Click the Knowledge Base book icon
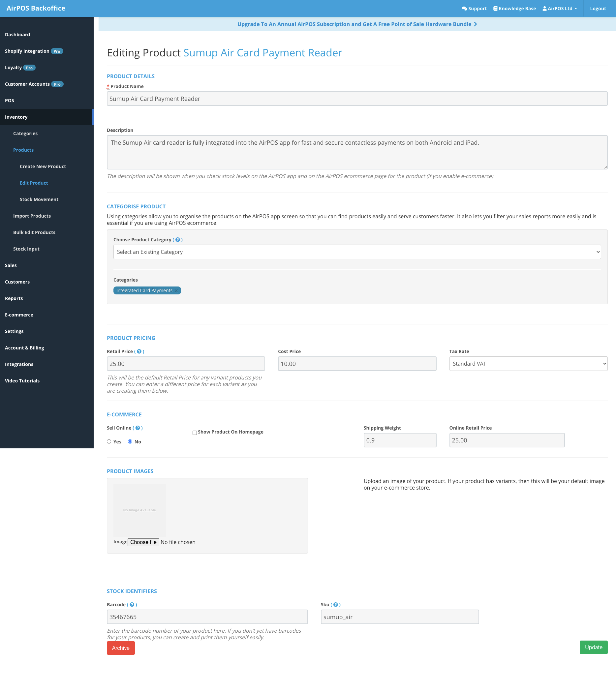616x692 pixels. tap(495, 9)
